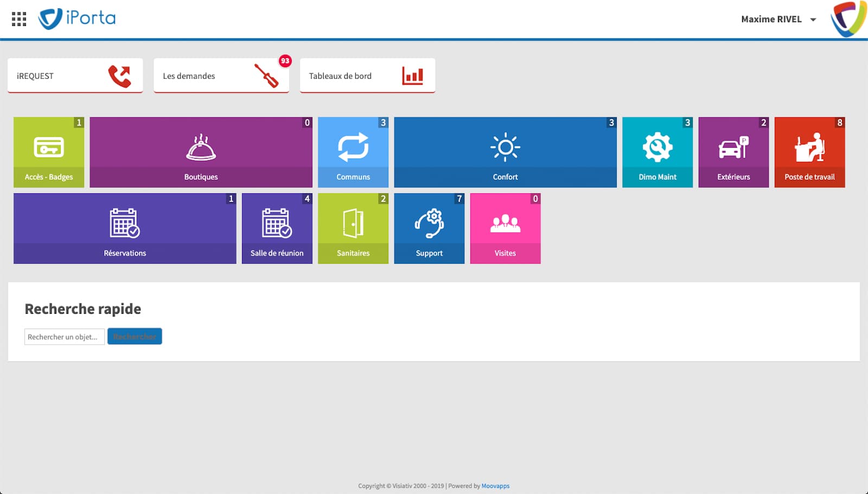
Task: Click the Visites people group icon
Action: pos(505,223)
